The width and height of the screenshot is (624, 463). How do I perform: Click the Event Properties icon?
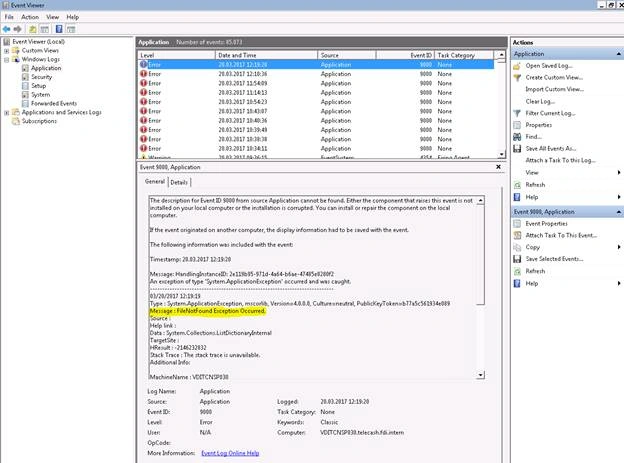[x=517, y=224]
